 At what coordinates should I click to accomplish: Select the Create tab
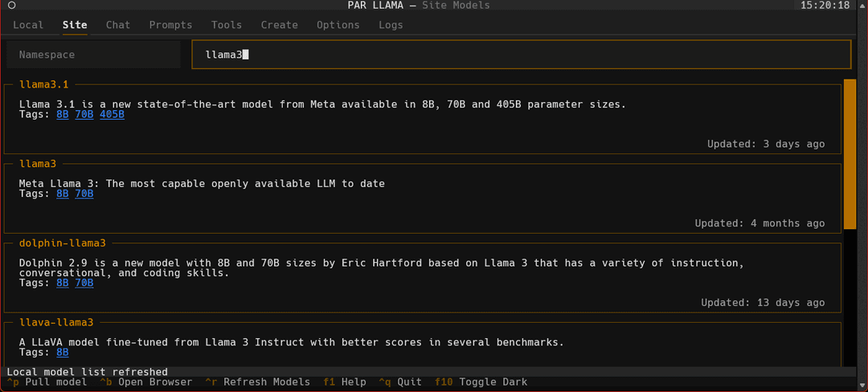coord(280,25)
